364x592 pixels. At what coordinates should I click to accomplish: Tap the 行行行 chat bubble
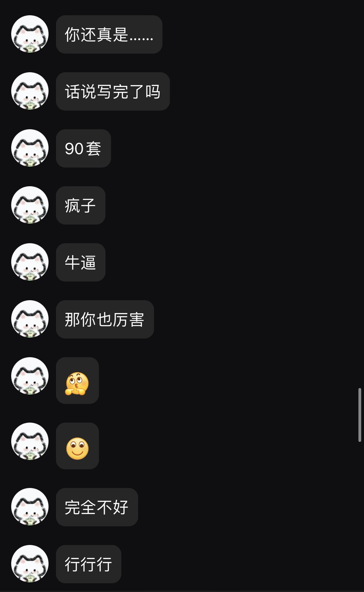(x=89, y=564)
